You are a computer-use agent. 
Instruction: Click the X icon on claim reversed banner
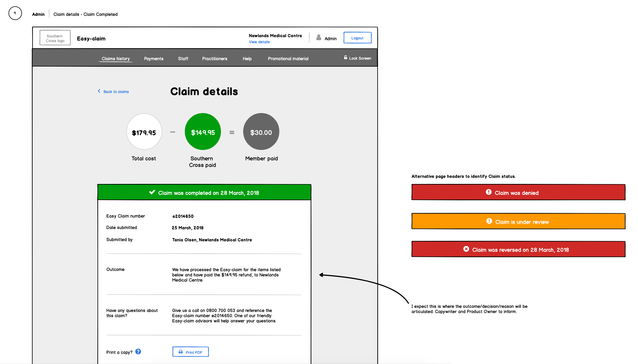click(x=466, y=249)
